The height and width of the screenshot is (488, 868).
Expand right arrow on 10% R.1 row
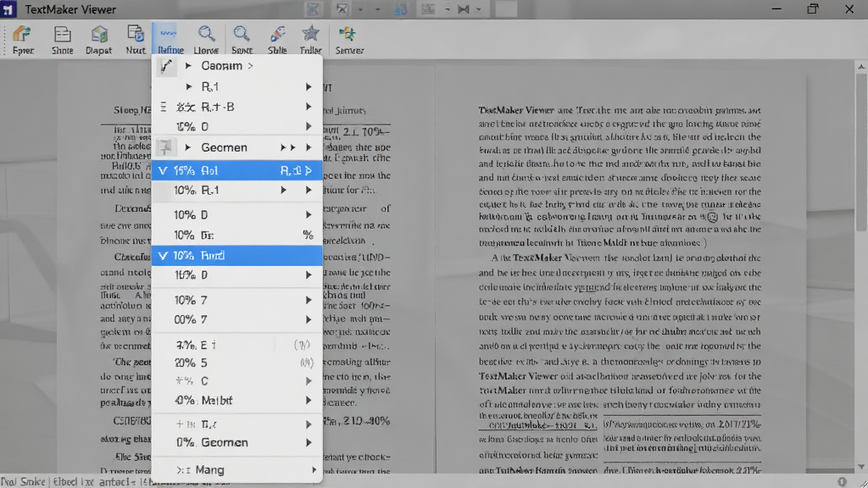(309, 191)
